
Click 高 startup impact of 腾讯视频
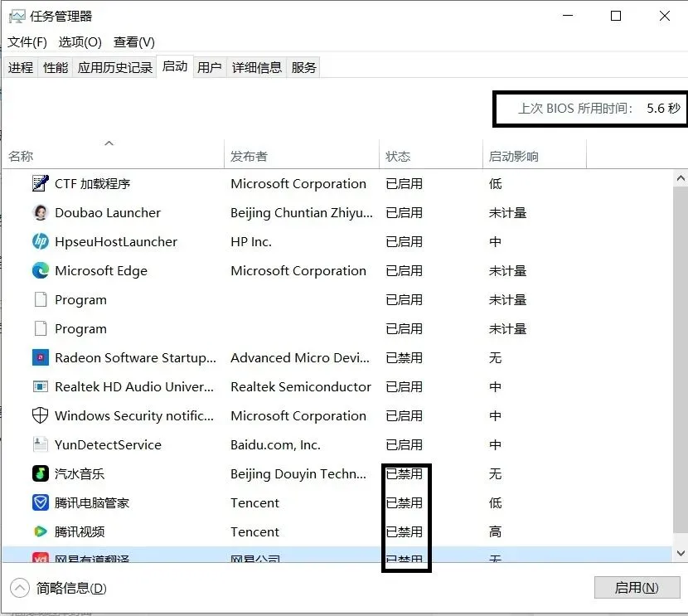pos(495,531)
